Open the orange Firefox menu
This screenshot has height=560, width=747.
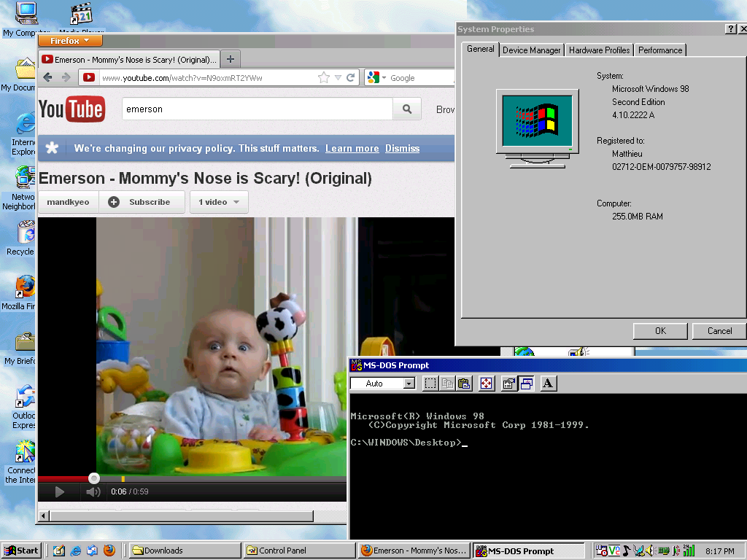(x=69, y=40)
